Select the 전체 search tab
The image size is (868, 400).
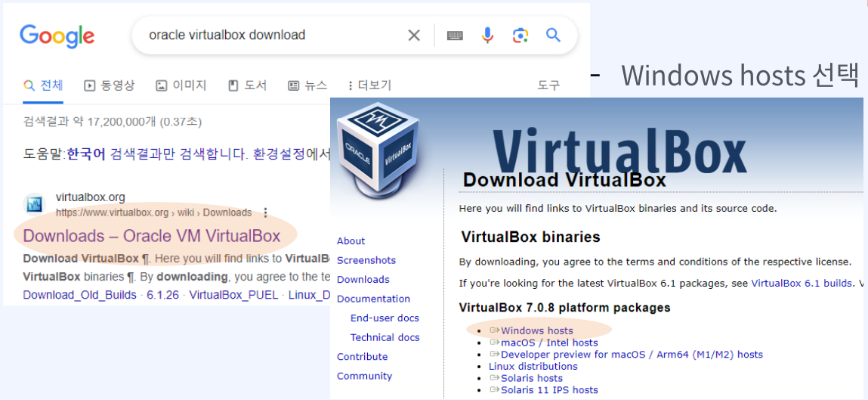pos(43,85)
